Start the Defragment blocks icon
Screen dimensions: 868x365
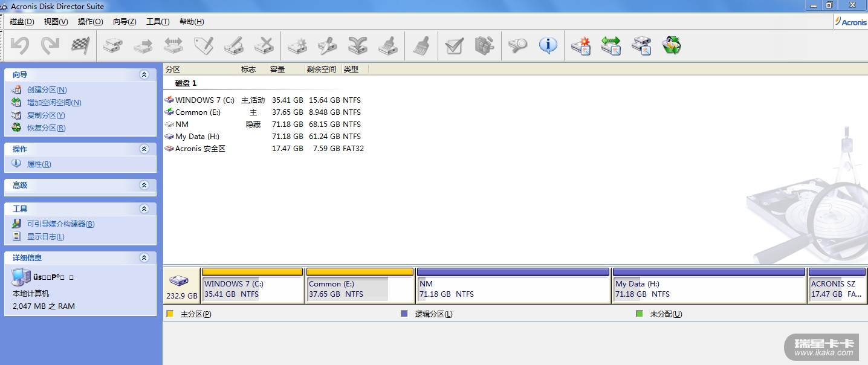(x=484, y=46)
